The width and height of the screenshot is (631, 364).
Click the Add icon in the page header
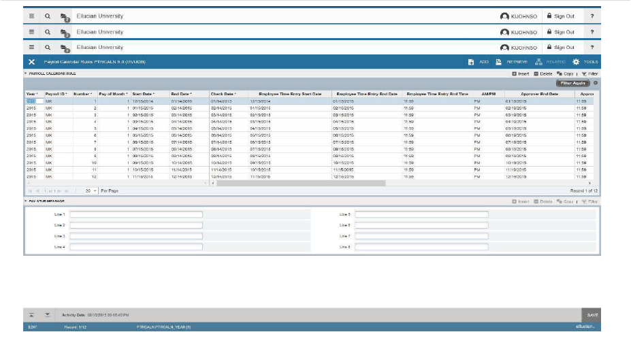pos(471,62)
